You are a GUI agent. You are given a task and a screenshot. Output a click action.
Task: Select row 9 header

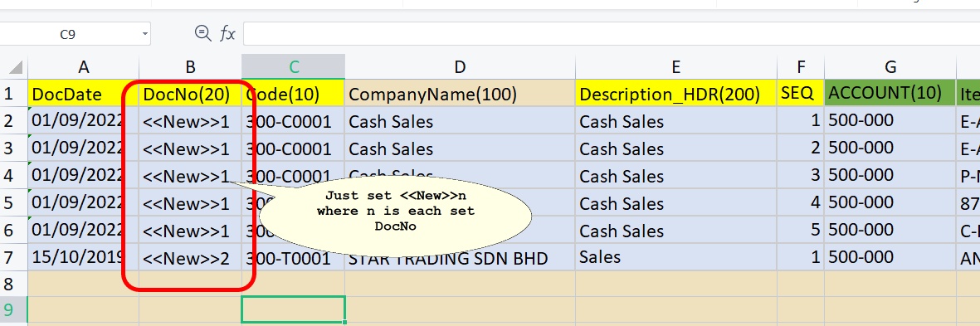point(14,309)
